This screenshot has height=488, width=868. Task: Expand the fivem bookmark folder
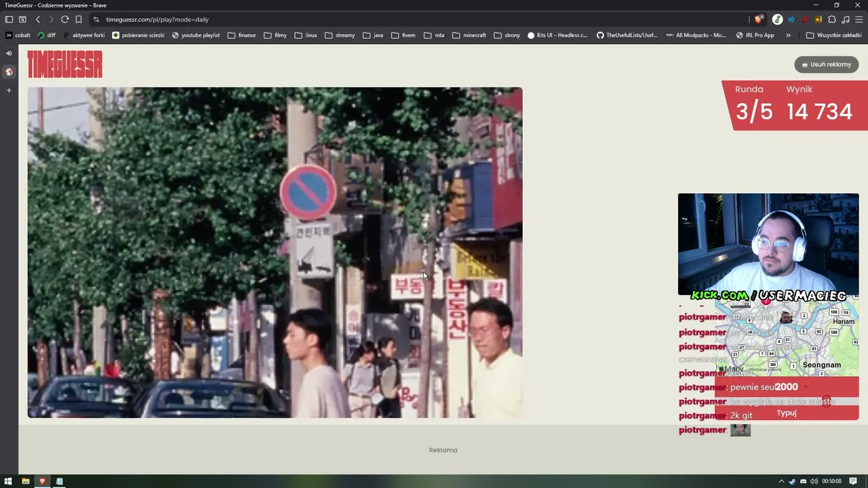tap(403, 35)
